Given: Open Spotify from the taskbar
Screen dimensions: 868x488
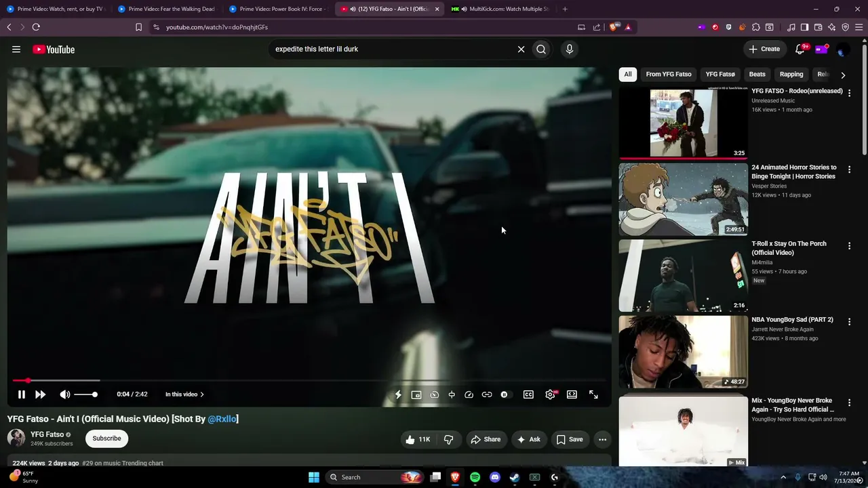Looking at the screenshot, I should (475, 477).
